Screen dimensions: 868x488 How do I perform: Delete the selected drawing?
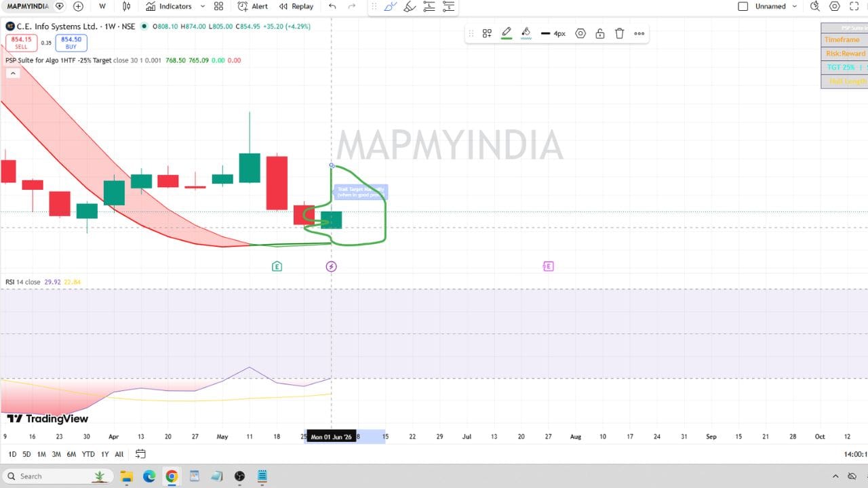[619, 33]
